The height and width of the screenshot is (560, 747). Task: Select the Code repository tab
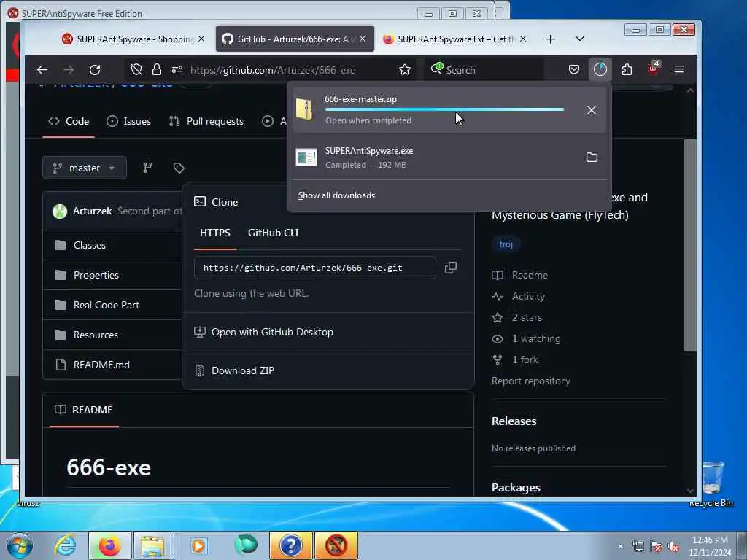click(69, 122)
